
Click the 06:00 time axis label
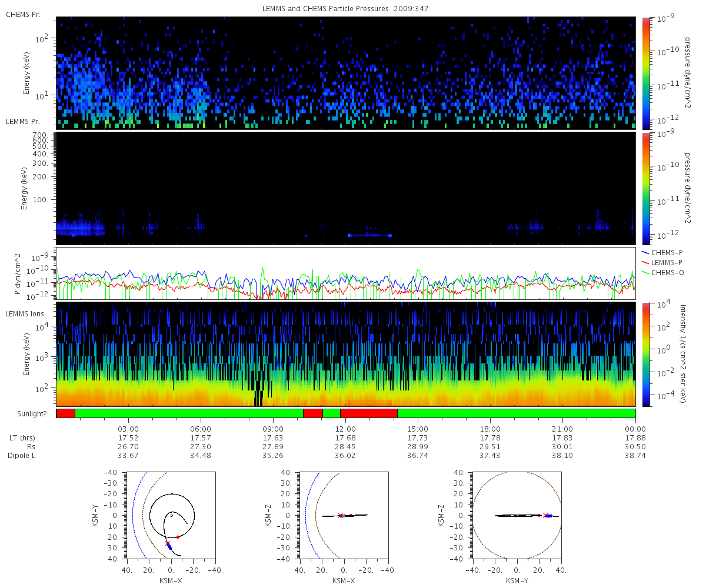(201, 429)
